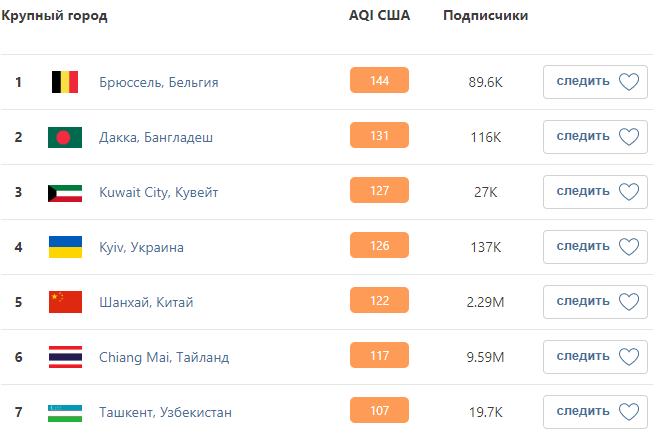Follow Дакка with the следить button
The width and height of the screenshot is (672, 433).
(595, 137)
